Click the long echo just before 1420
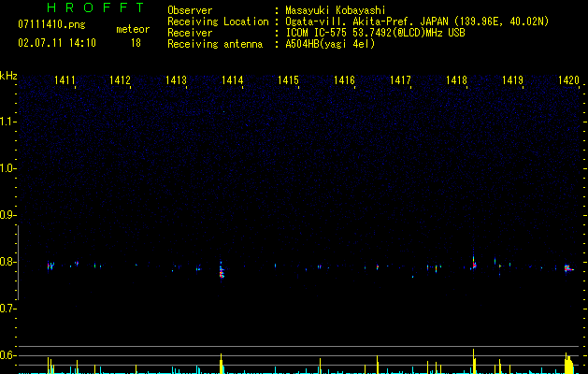The image size is (588, 374). pos(568,268)
